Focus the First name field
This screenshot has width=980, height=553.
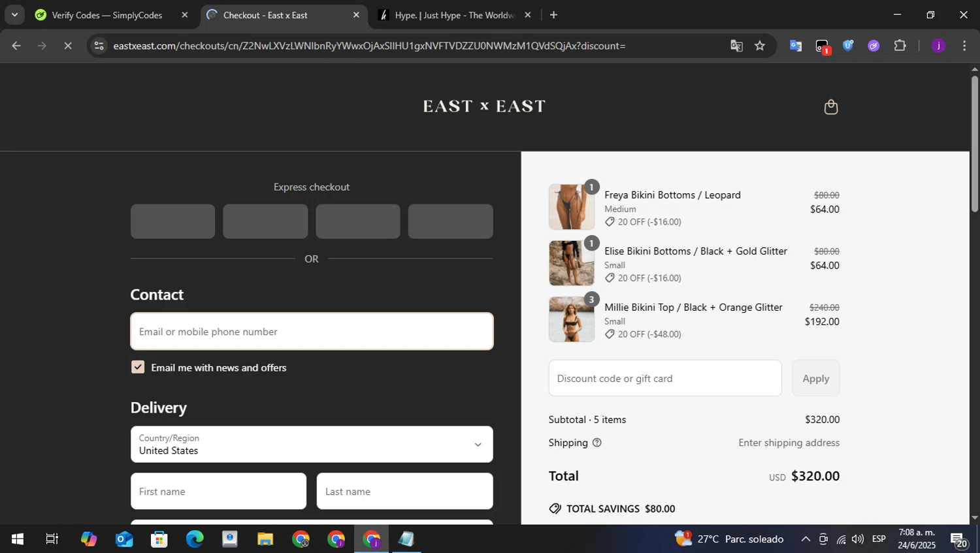point(218,492)
